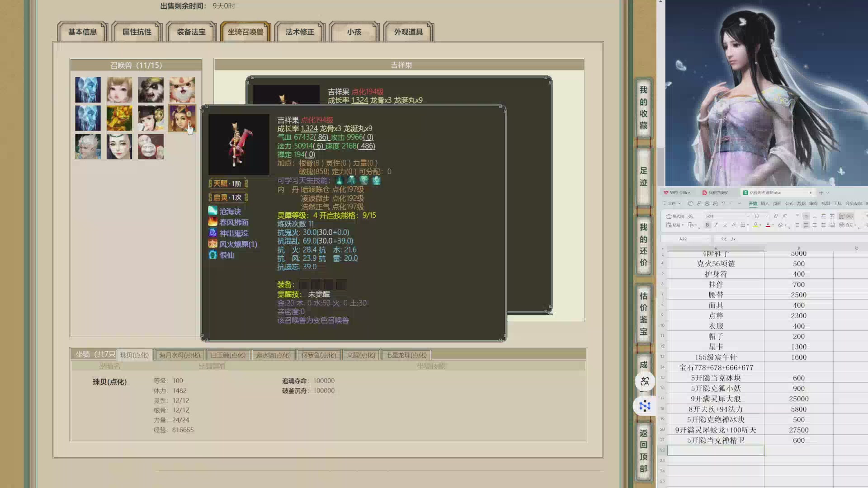Click the 神出鬼没 skill icon

click(x=212, y=233)
